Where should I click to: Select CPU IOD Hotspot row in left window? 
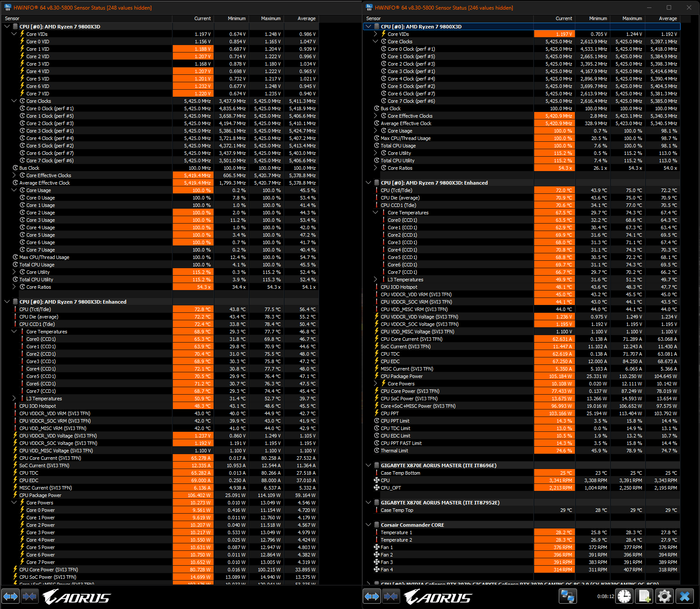pyautogui.click(x=161, y=406)
